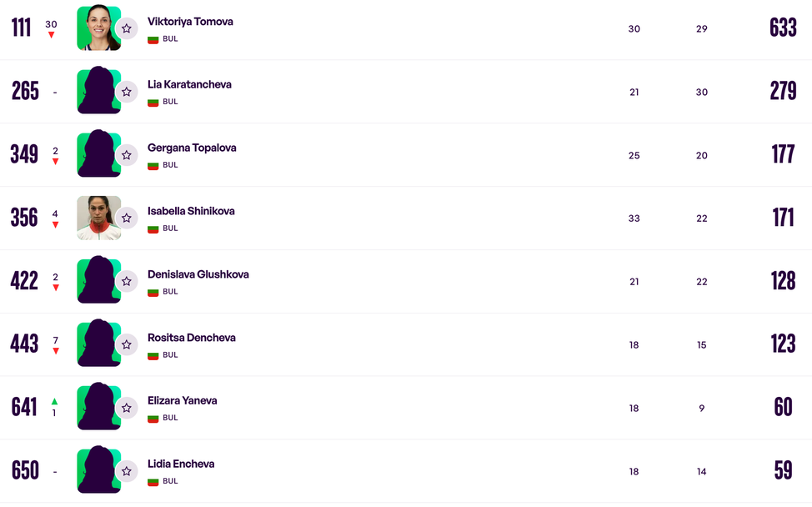Click Isabella Shinikova headshot photo
812x507 pixels.
pyautogui.click(x=97, y=218)
